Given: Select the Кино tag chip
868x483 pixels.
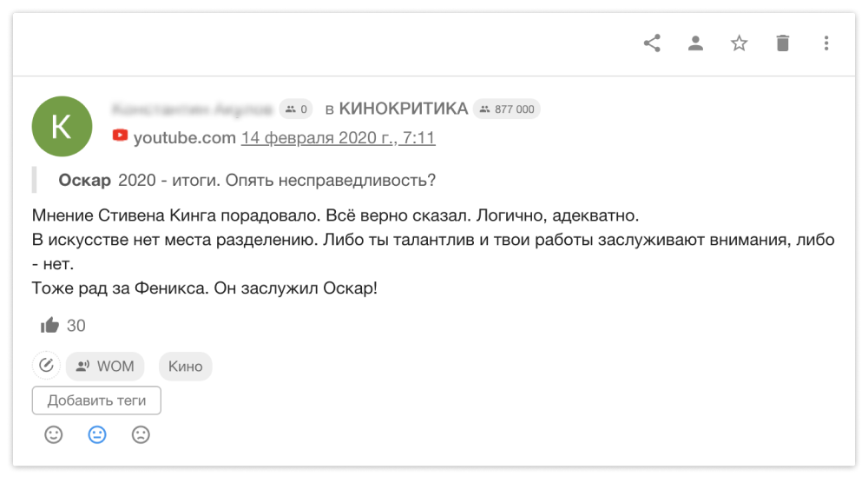Looking at the screenshot, I should [186, 366].
